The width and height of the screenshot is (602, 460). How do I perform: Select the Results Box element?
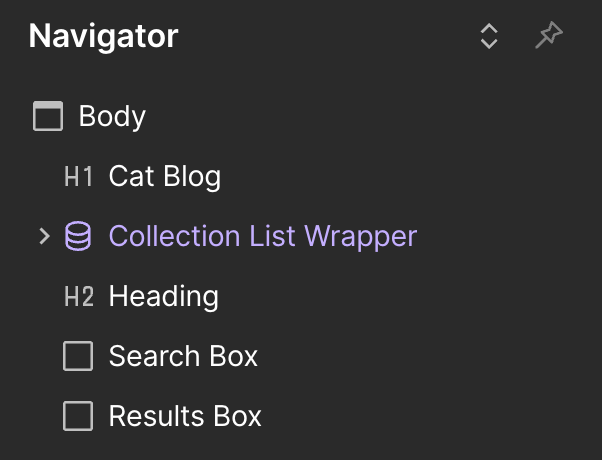click(x=185, y=416)
